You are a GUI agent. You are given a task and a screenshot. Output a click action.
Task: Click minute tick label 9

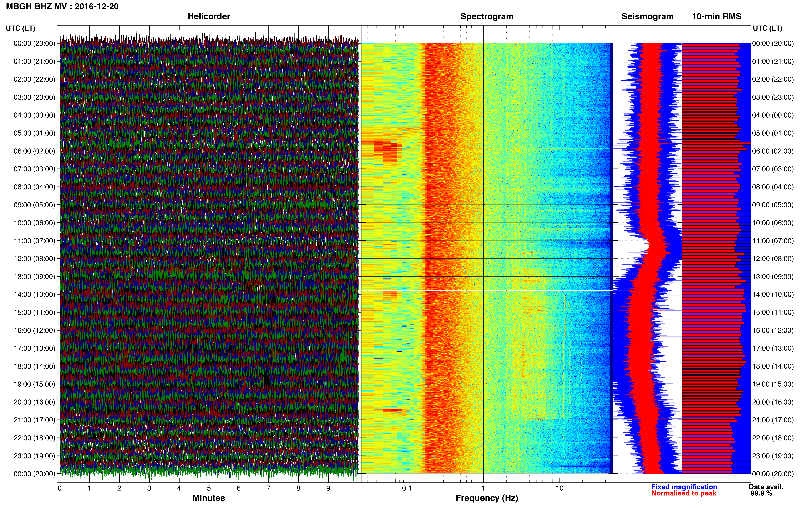tap(328, 488)
